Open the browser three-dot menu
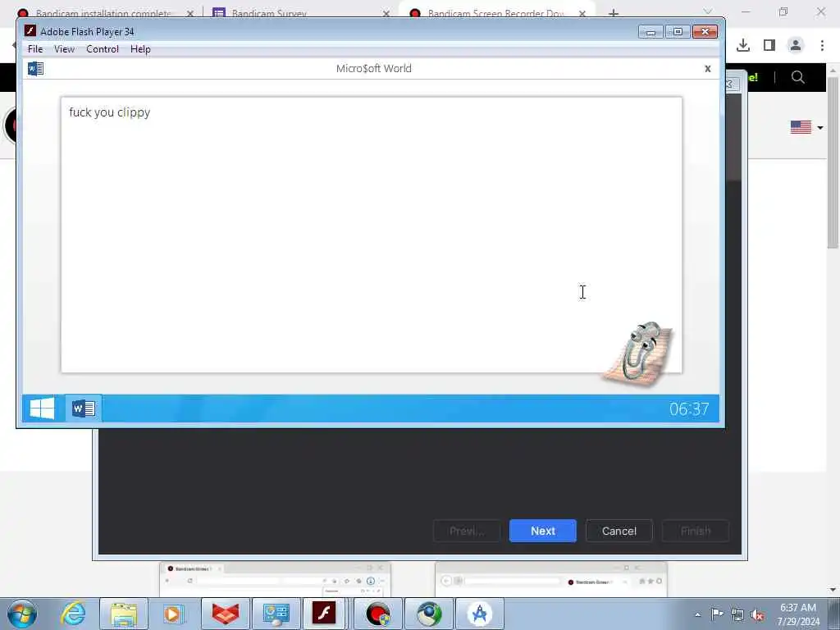The image size is (840, 630). (822, 46)
